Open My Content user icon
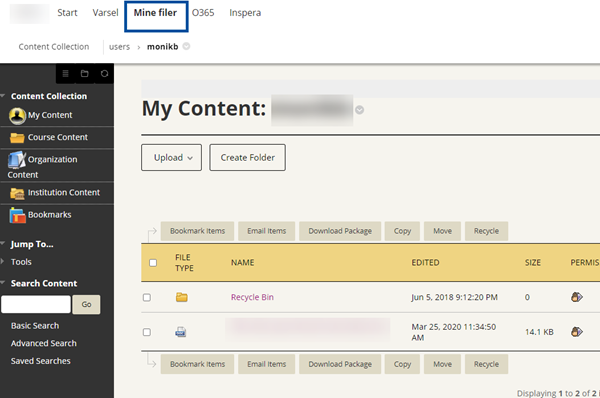This screenshot has width=600, height=398. click(x=17, y=116)
